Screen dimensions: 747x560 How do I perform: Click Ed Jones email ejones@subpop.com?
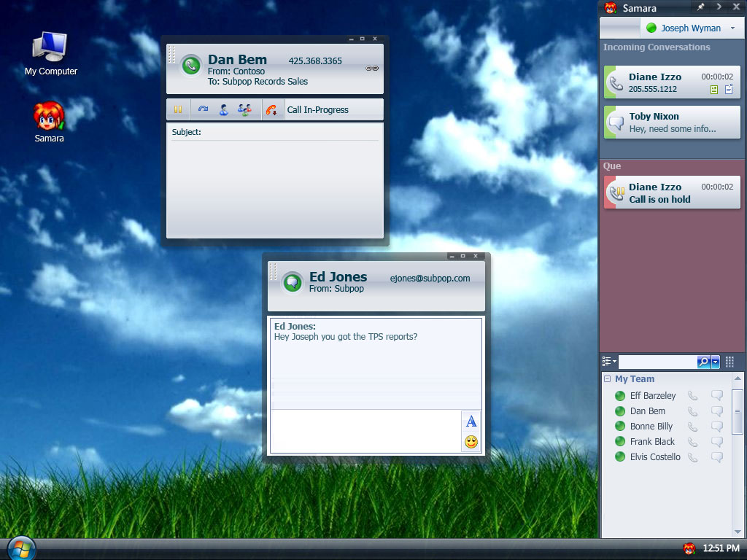point(430,279)
